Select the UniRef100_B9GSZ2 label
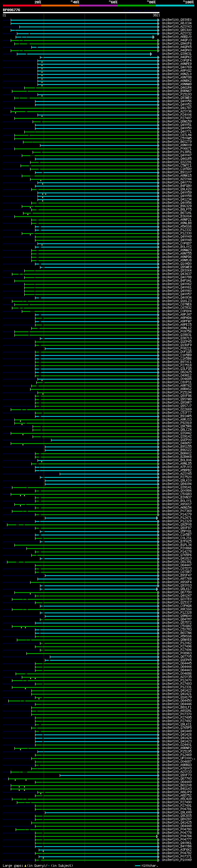 coord(177,450)
